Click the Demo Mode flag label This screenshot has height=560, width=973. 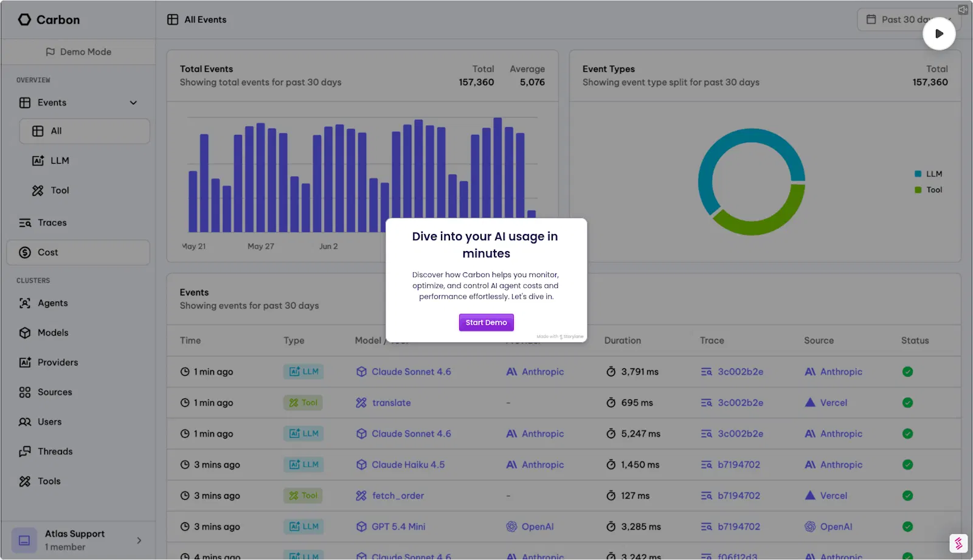click(x=78, y=52)
